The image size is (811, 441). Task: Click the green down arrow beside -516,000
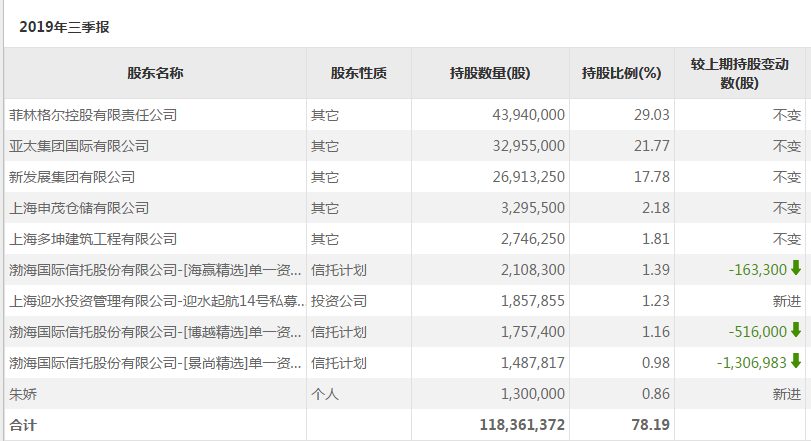tap(795, 330)
